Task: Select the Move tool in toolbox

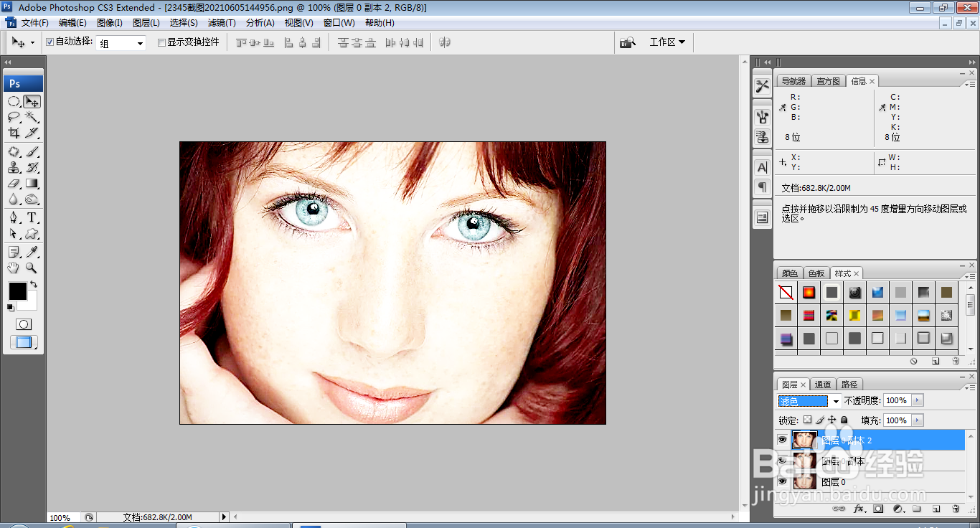Action: tap(32, 102)
